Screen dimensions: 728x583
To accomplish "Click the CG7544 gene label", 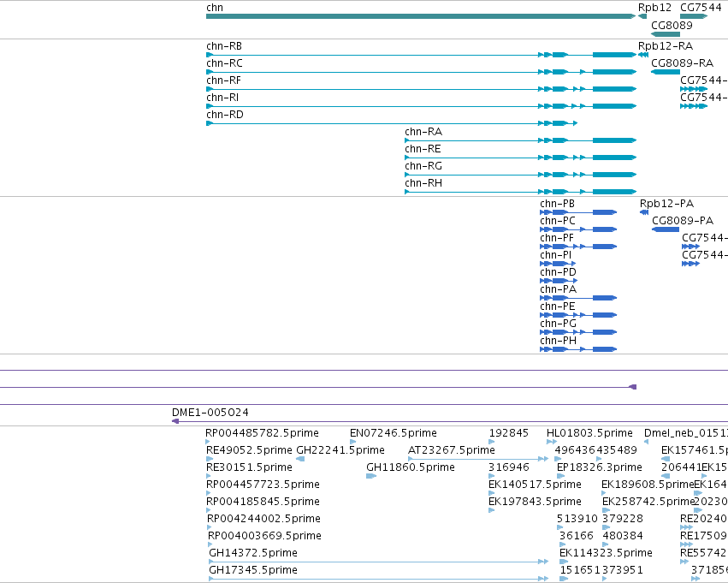I will click(x=701, y=8).
